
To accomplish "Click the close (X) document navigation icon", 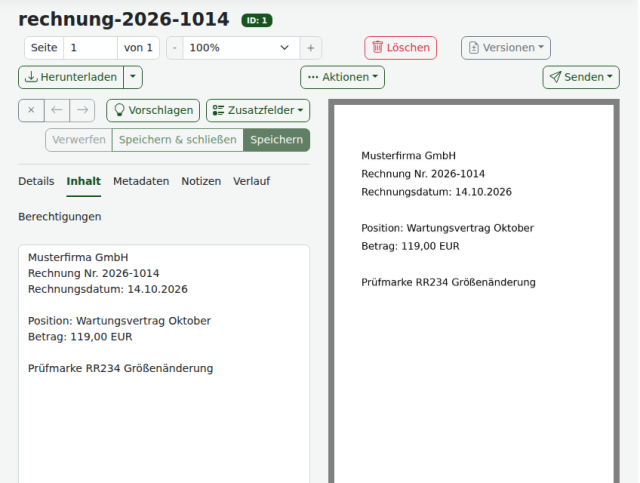I will (x=31, y=110).
